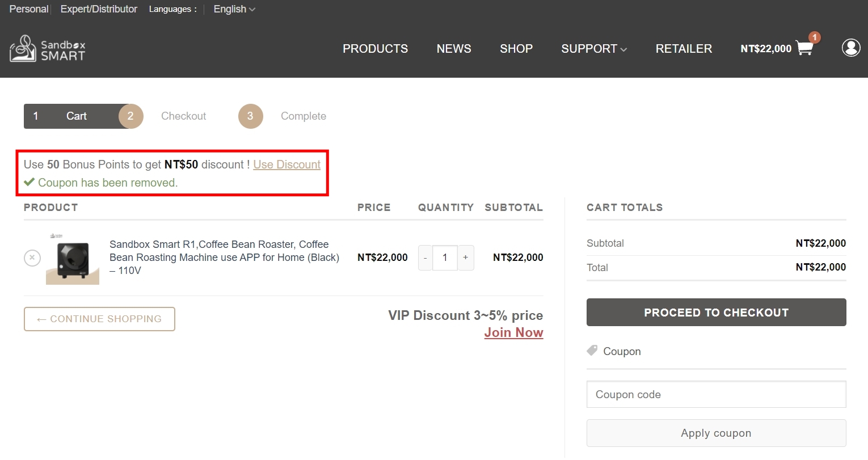
Task: Go to the NEWS page
Action: [454, 49]
